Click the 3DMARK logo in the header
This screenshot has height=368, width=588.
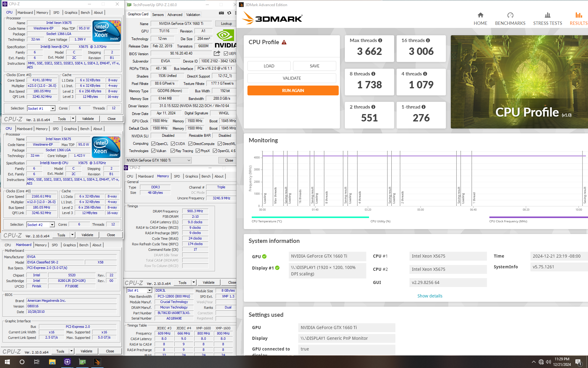[272, 18]
